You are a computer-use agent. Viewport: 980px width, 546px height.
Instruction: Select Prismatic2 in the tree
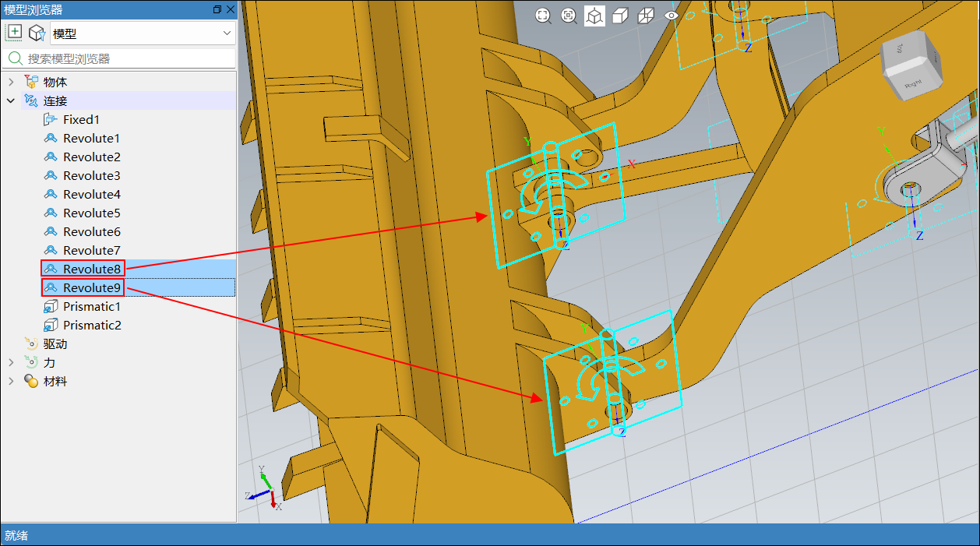pos(92,325)
